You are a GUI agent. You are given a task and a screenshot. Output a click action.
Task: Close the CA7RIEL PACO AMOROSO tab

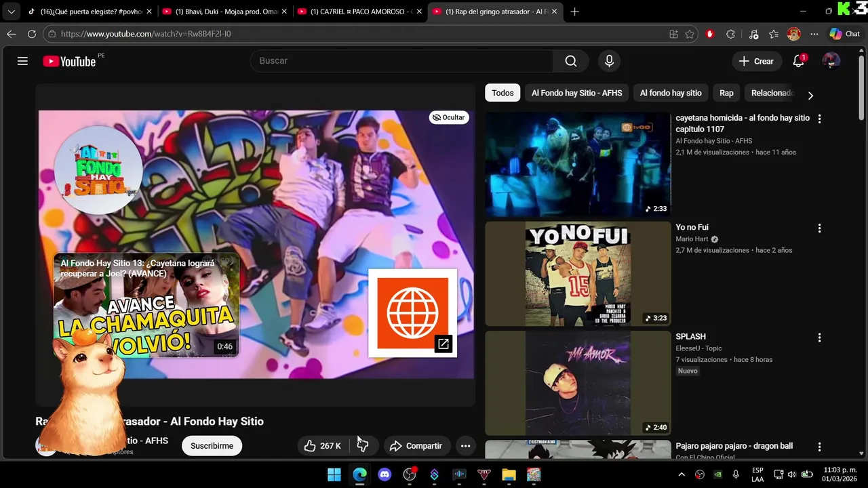(x=419, y=12)
